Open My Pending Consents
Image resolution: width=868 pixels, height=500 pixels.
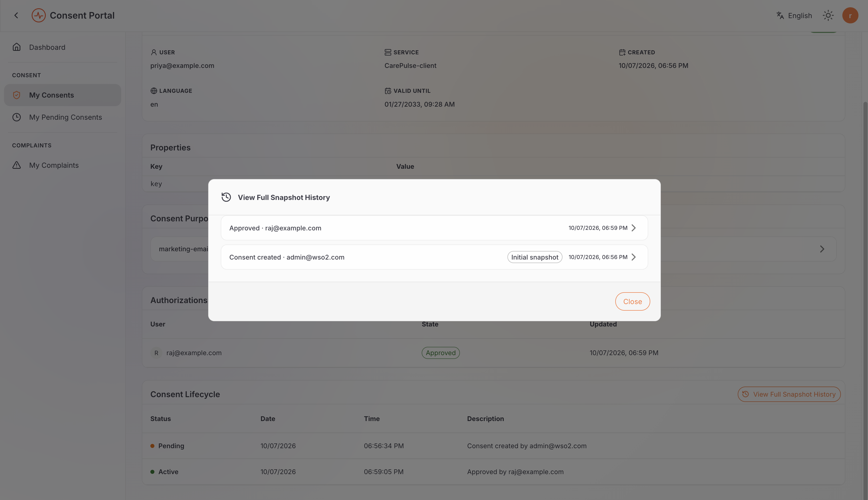(x=62, y=117)
